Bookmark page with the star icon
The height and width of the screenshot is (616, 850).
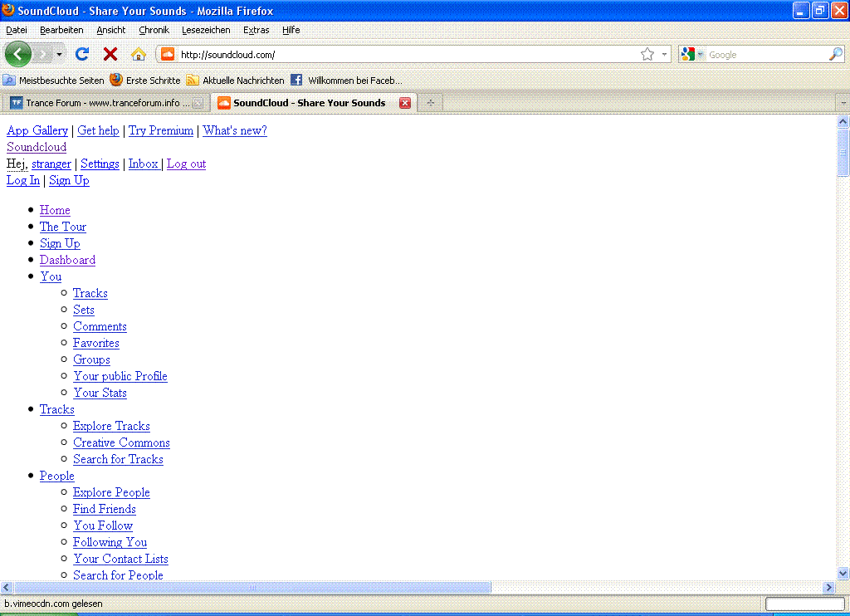(x=647, y=54)
